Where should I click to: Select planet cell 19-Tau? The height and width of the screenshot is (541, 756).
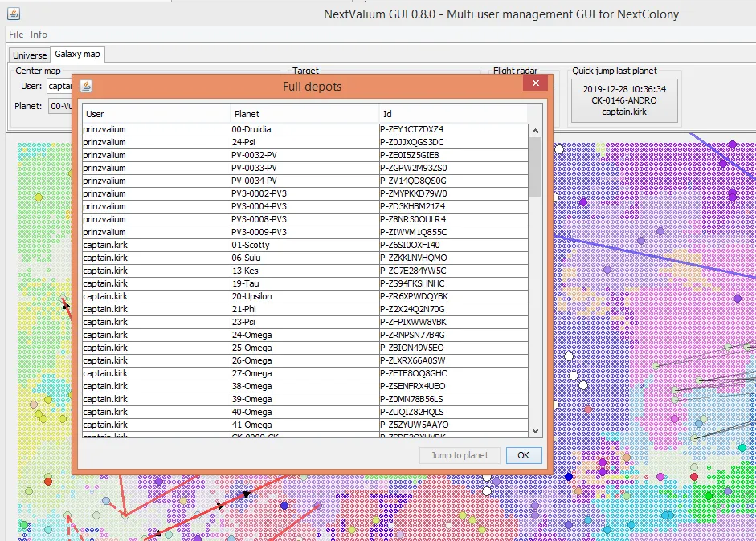click(x=304, y=284)
